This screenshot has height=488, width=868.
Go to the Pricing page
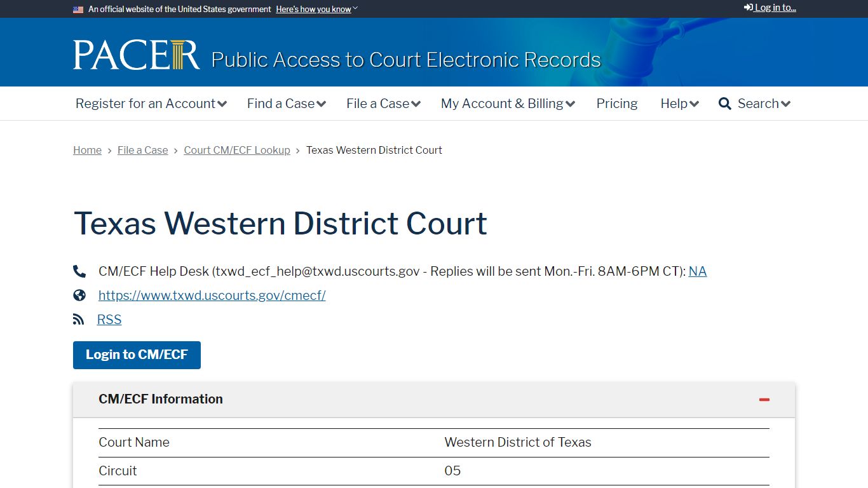pyautogui.click(x=617, y=104)
